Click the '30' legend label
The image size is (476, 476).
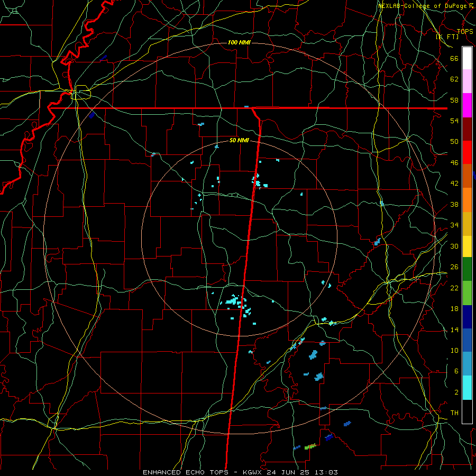454,246
